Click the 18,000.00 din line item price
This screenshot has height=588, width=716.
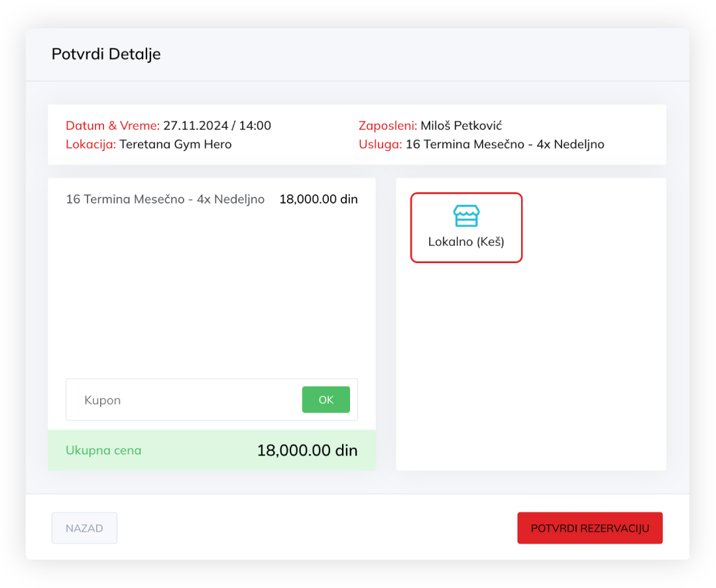[319, 199]
